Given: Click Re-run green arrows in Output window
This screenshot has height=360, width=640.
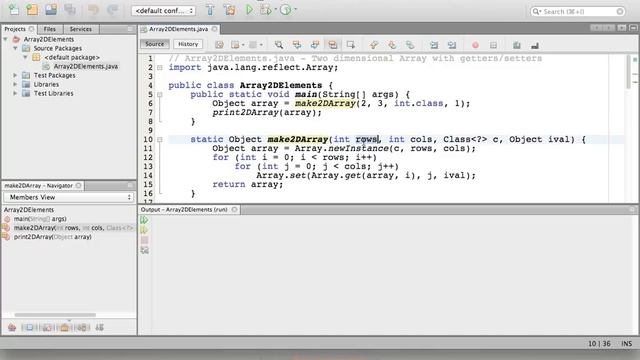Looking at the screenshot, I should (x=144, y=220).
